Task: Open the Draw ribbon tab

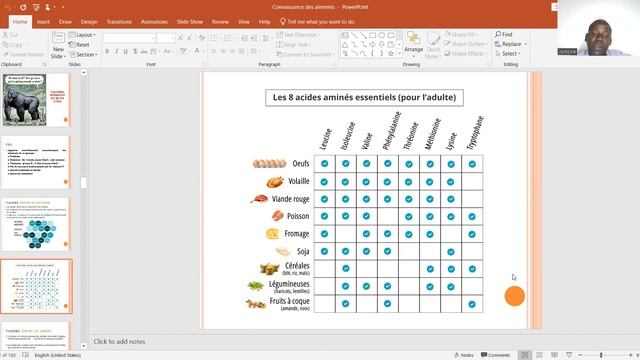Action: (x=65, y=22)
